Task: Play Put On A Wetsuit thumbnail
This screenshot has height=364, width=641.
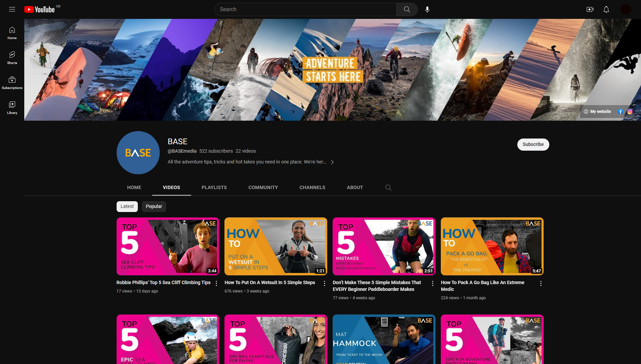Action: pos(276,246)
